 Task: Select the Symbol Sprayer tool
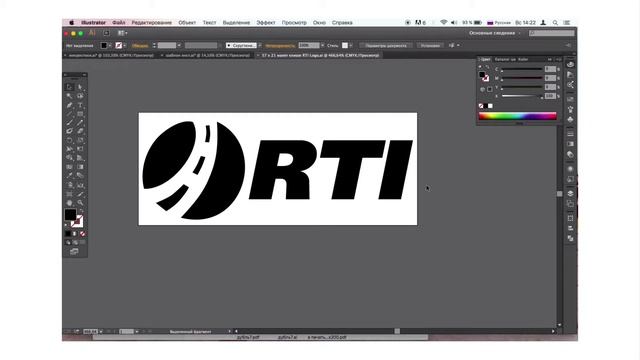[x=69, y=185]
